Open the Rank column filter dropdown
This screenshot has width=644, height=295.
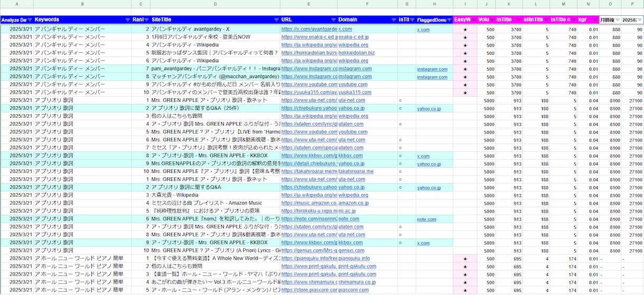pos(146,20)
